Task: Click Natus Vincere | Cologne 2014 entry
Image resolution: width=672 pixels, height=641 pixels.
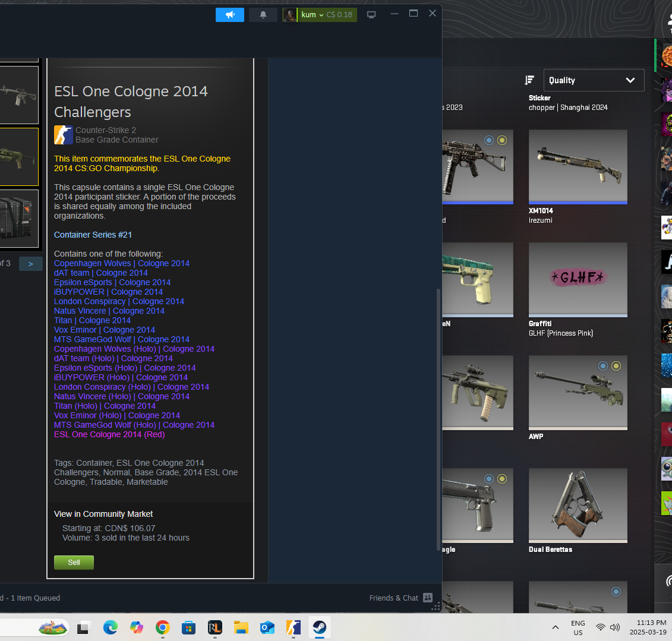Action: 109,311
